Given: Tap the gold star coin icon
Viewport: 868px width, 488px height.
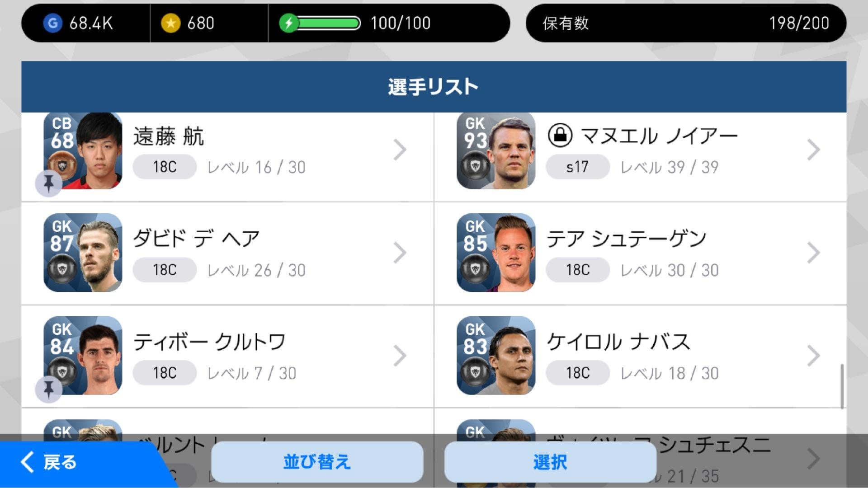Looking at the screenshot, I should (x=170, y=23).
